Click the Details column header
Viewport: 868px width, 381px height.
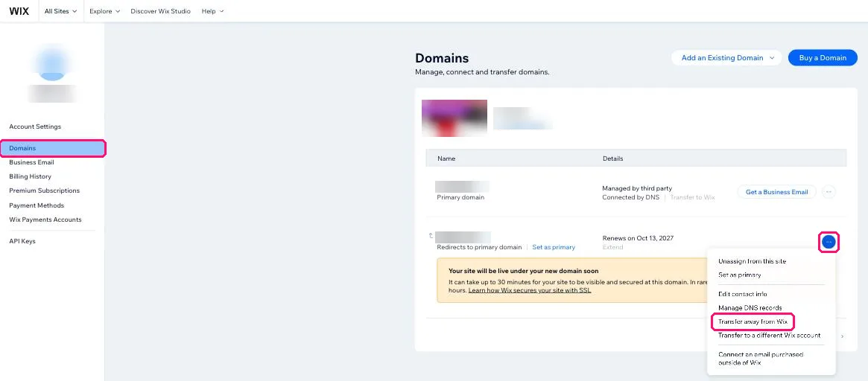coord(612,159)
